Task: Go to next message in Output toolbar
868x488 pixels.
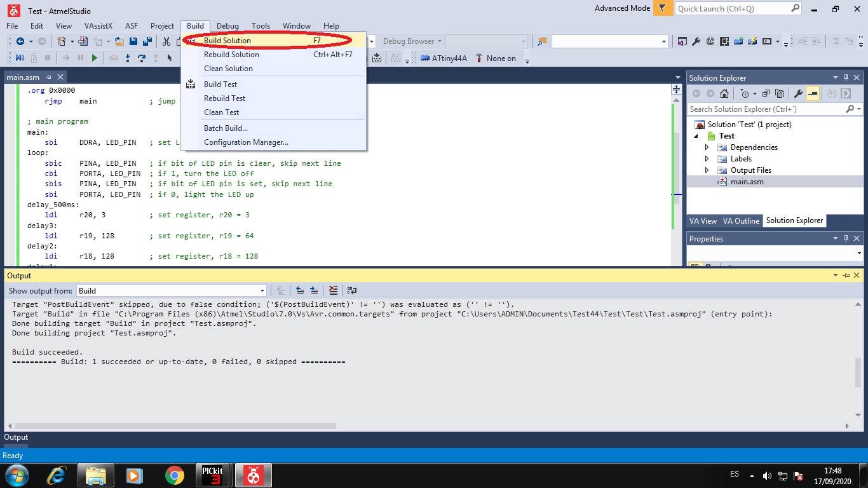Action: (x=314, y=290)
